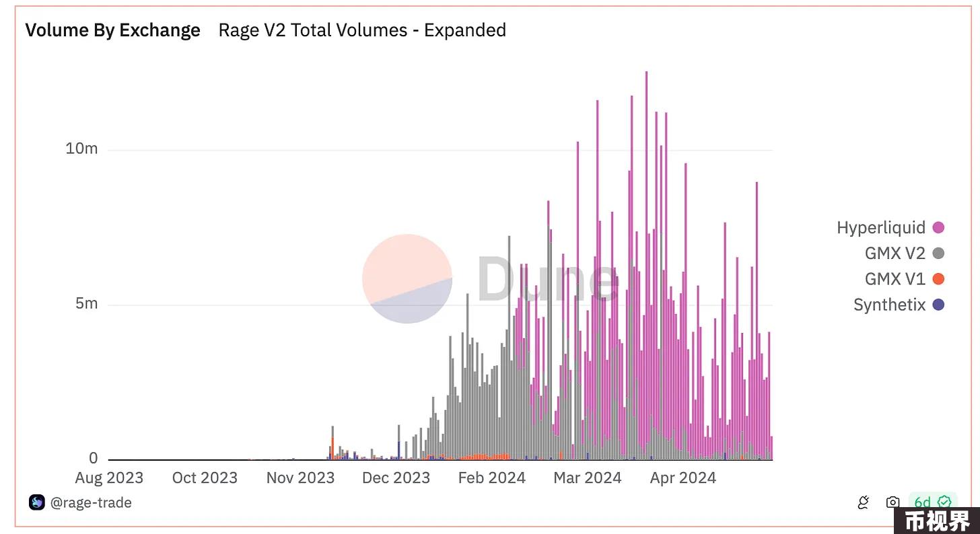Click the Rage V2 Total Volumes subtitle
980x534 pixels.
pos(362,30)
